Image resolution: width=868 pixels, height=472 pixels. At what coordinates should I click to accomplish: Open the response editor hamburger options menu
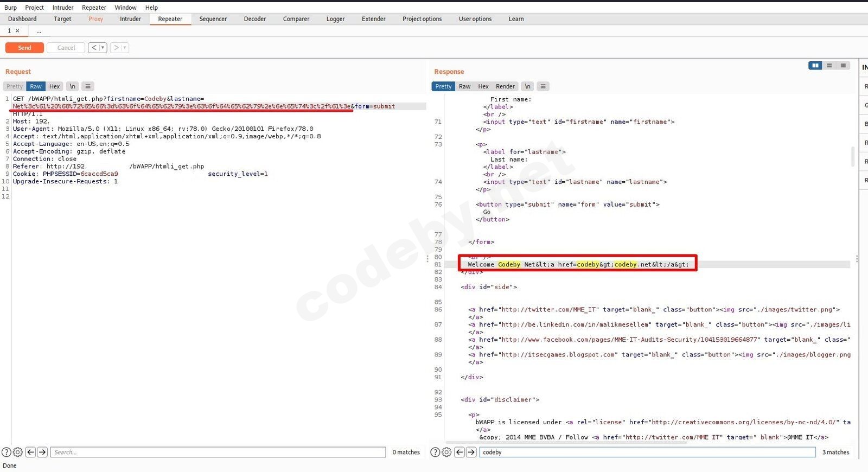tap(542, 86)
